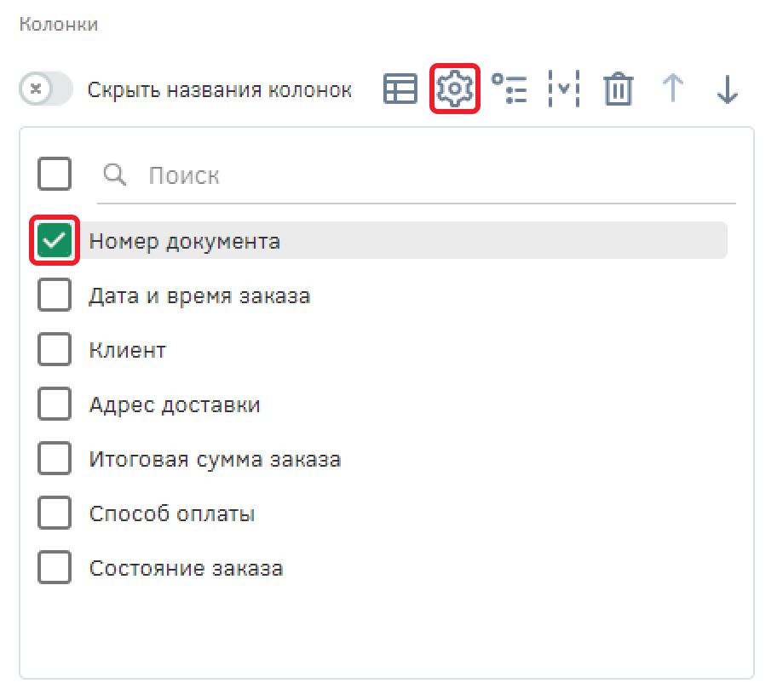Click the Колонки section heading
The width and height of the screenshot is (777, 700).
point(59,25)
